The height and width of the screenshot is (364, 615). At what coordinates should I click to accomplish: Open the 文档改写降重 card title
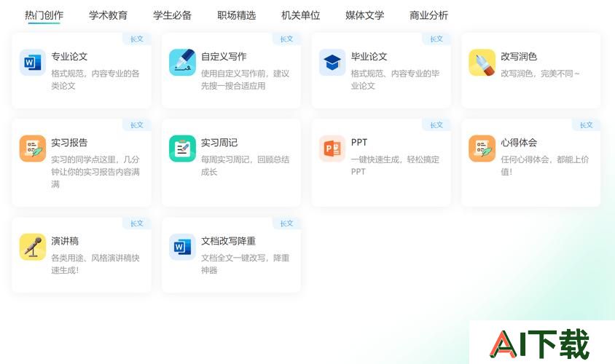point(228,241)
